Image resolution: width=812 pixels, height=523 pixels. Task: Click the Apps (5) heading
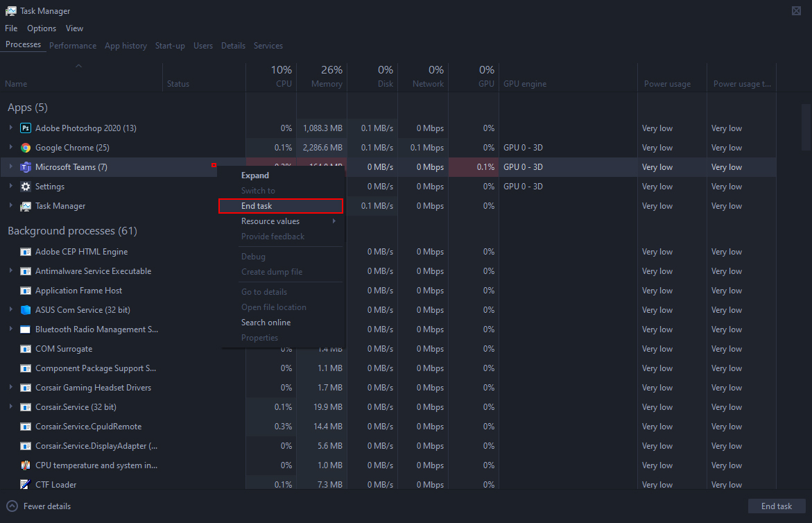[x=28, y=108]
